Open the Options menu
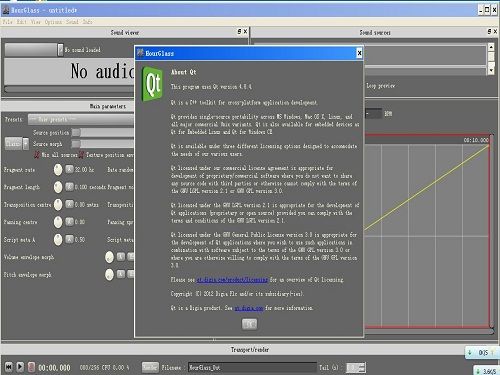Screen dimensions: 500x375 [53, 22]
